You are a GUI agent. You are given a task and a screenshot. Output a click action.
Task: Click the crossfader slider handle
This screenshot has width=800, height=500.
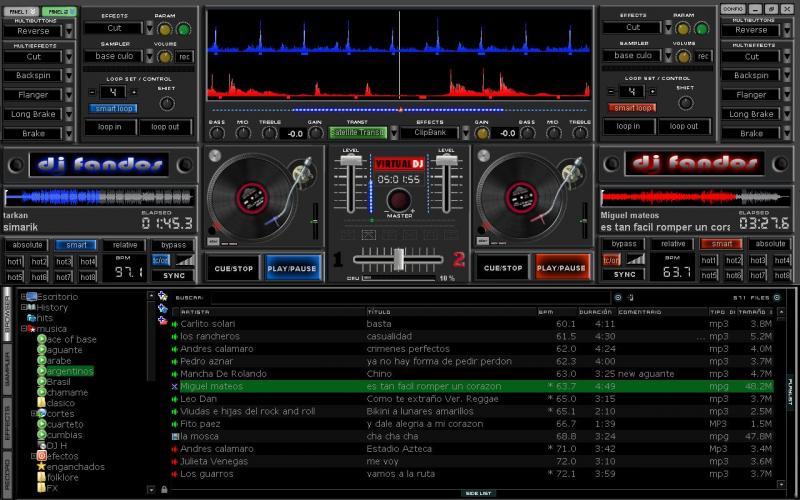[x=398, y=259]
